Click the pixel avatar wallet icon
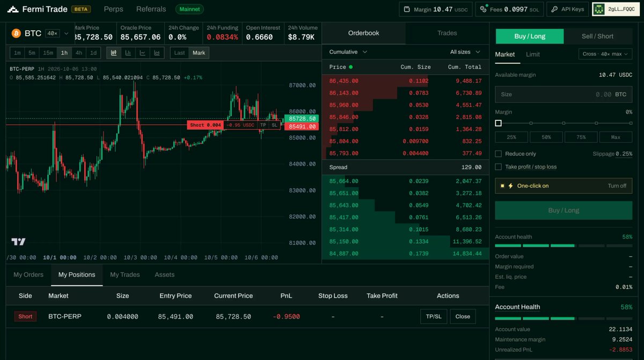The width and height of the screenshot is (644, 360). [599, 9]
